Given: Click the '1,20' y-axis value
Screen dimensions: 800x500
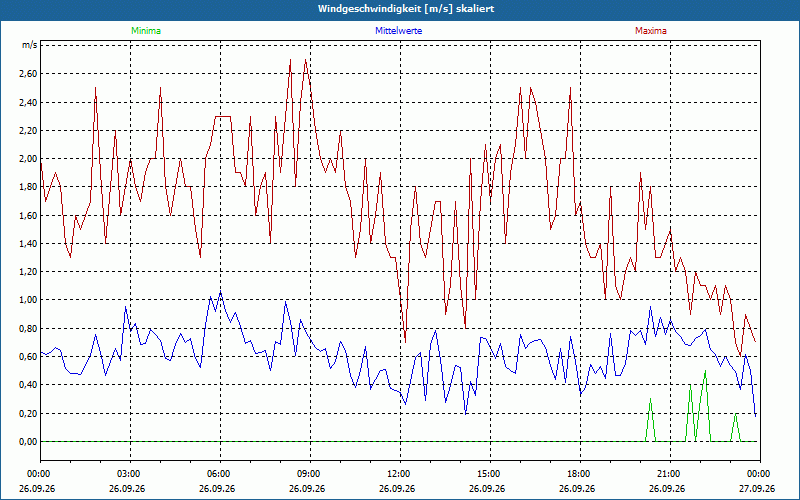Looking at the screenshot, I should click(x=28, y=272).
